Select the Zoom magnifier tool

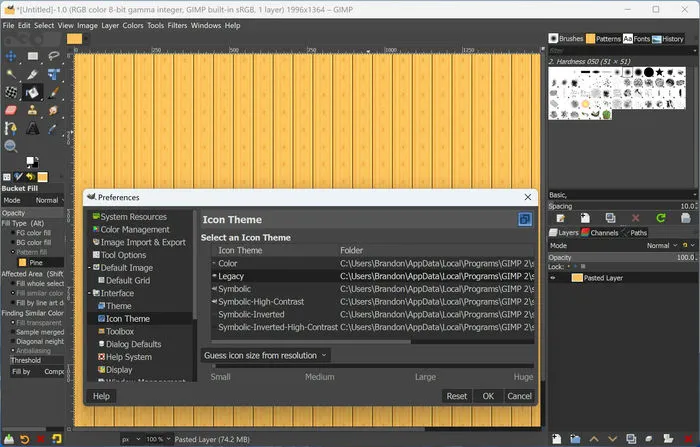[x=11, y=146]
